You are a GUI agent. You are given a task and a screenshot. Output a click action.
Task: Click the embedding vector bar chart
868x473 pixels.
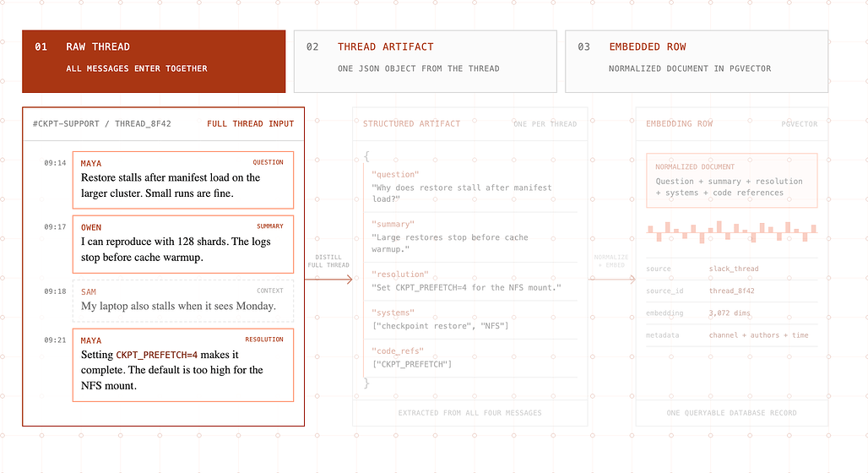[732, 232]
